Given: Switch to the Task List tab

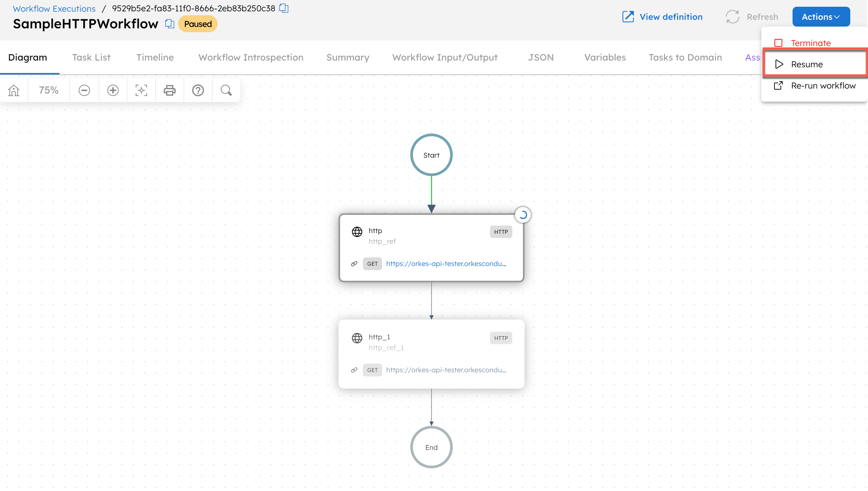Looking at the screenshot, I should click(x=91, y=57).
